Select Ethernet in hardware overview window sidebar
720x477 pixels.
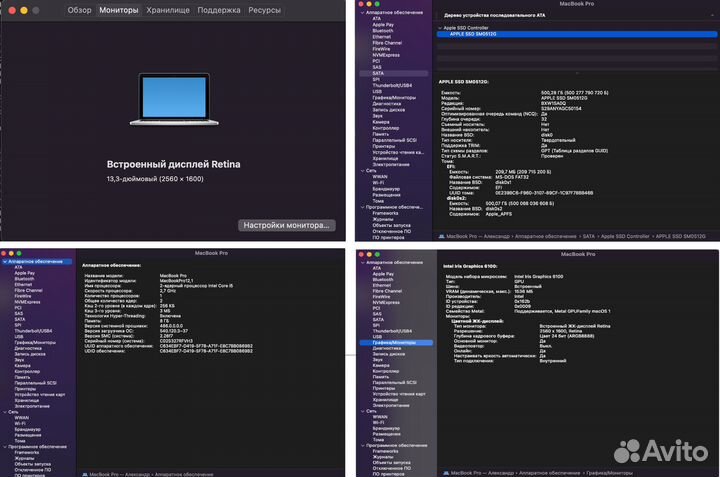click(23, 285)
